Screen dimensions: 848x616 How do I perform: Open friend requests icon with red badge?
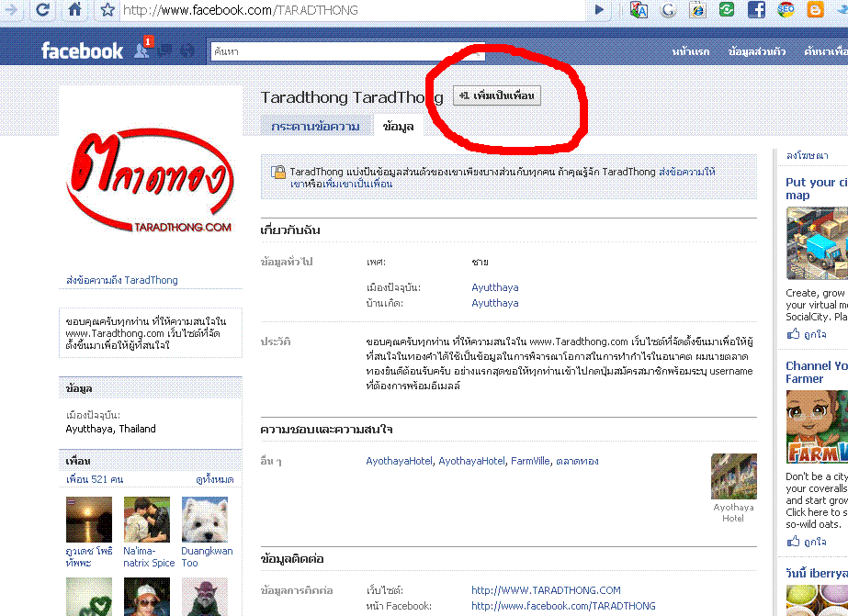coord(142,50)
